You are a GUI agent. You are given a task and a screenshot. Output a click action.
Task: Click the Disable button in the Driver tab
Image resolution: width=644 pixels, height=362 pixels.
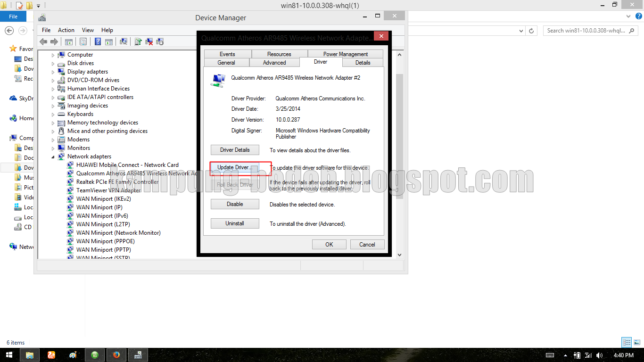[235, 204]
